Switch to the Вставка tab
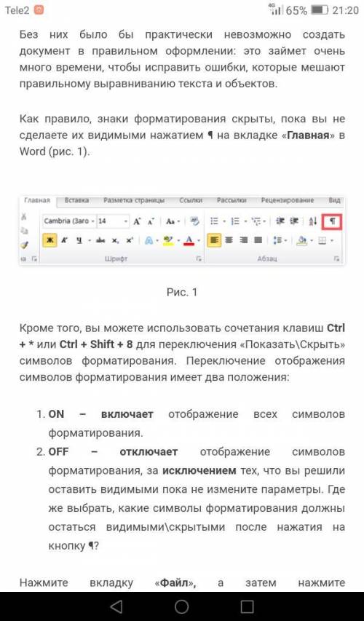Viewport: 364px width, 621px height. [x=76, y=200]
